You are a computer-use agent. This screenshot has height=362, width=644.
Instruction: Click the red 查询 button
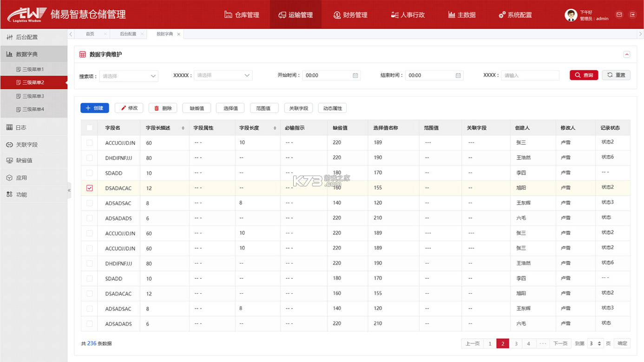(x=584, y=75)
